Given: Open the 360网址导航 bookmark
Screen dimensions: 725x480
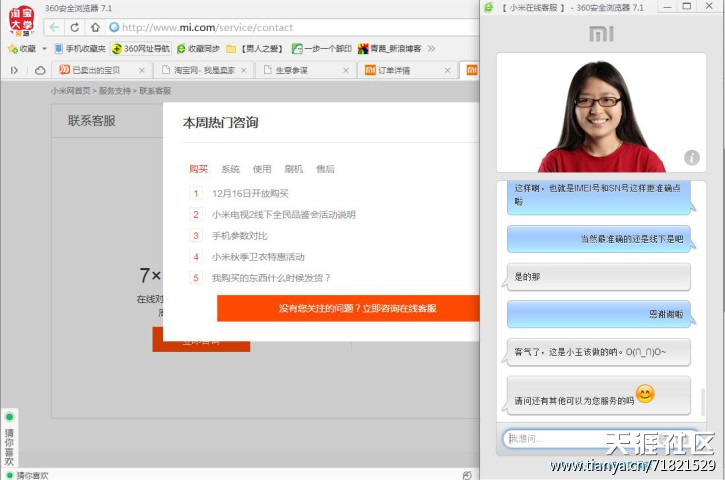Looking at the screenshot, I should (141, 49).
